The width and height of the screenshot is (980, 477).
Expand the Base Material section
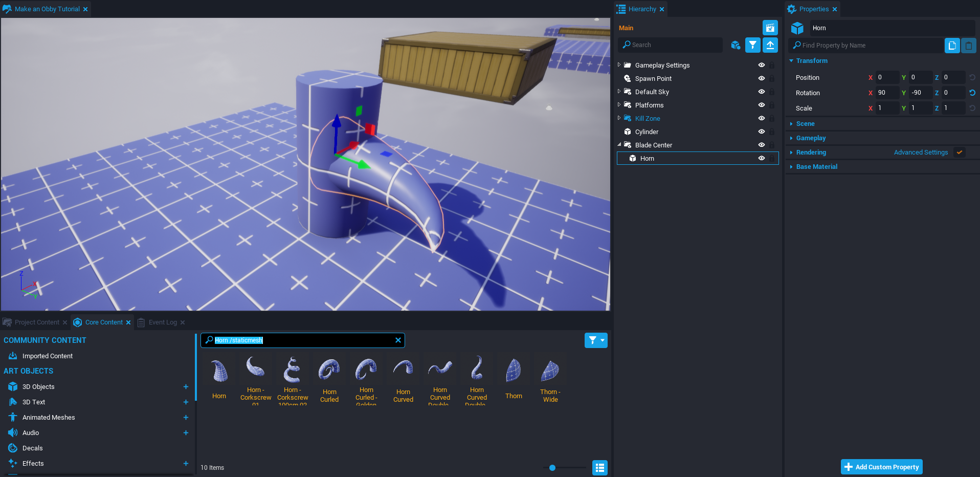tap(816, 167)
